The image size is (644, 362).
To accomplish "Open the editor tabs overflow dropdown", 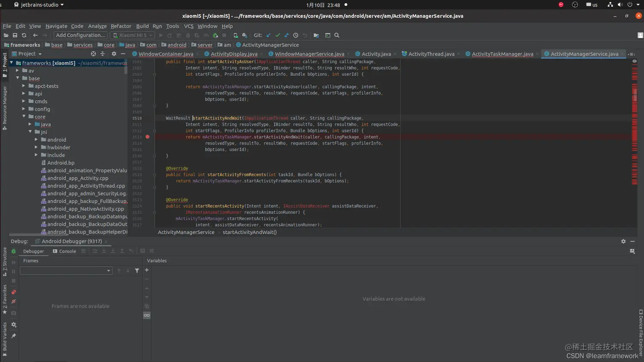I will tap(631, 54).
